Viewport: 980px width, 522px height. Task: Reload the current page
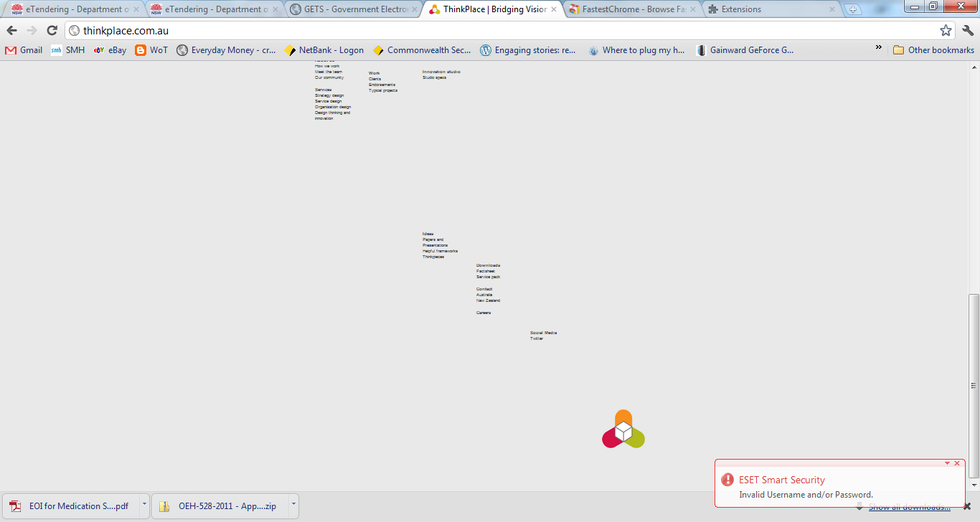52,30
